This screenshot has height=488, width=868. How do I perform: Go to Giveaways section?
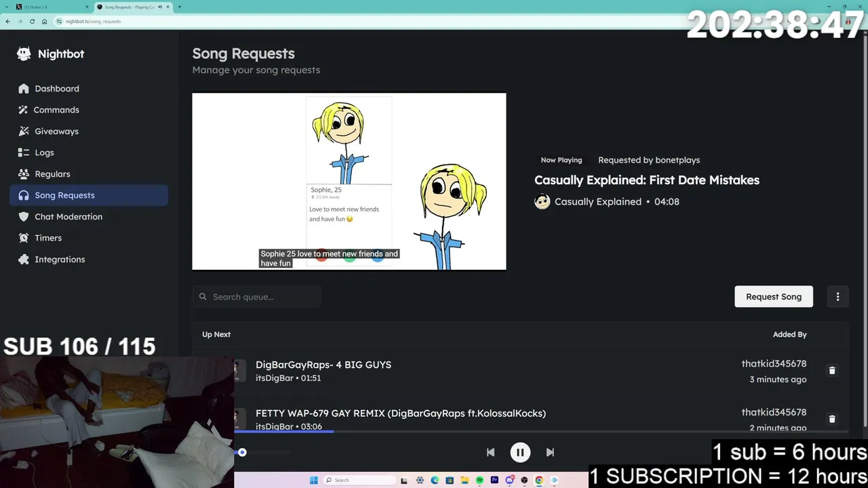point(89,131)
